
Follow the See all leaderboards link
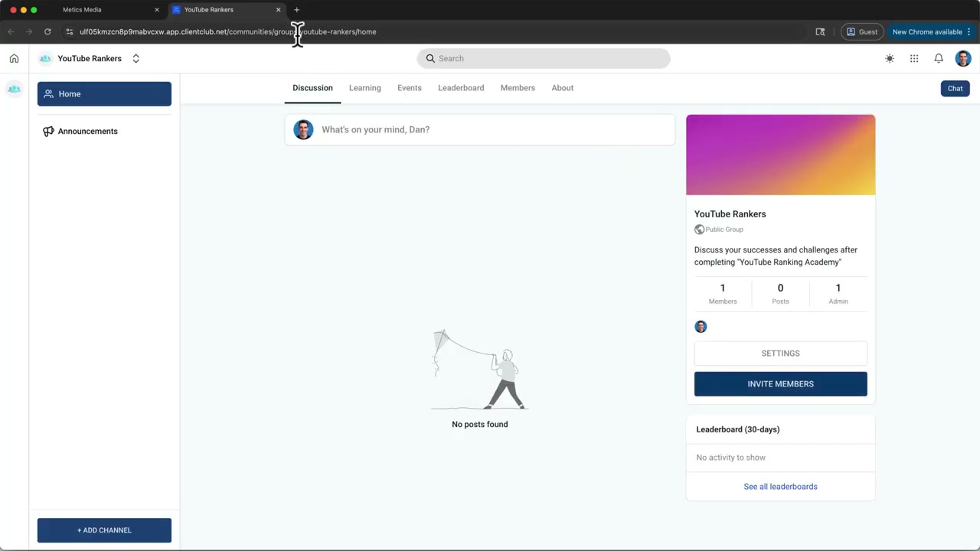(x=780, y=487)
